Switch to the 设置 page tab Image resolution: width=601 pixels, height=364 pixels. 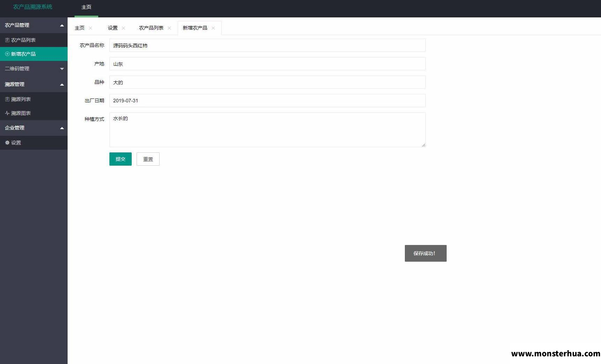113,28
